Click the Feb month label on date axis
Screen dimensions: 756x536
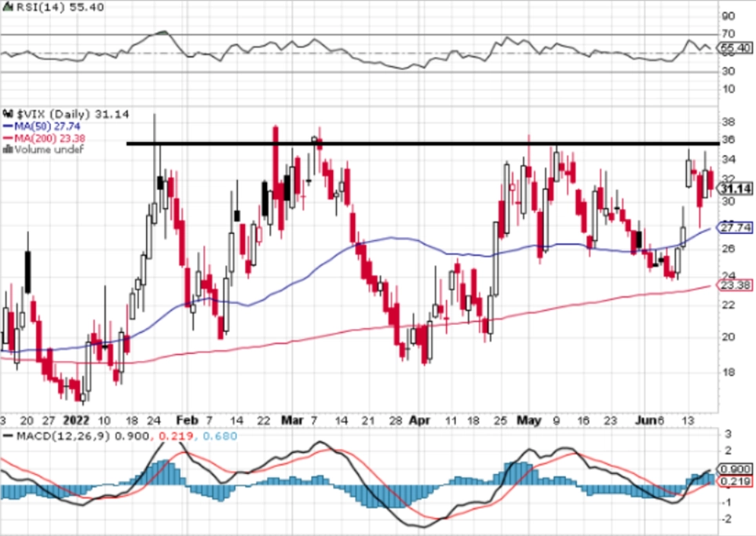(187, 421)
